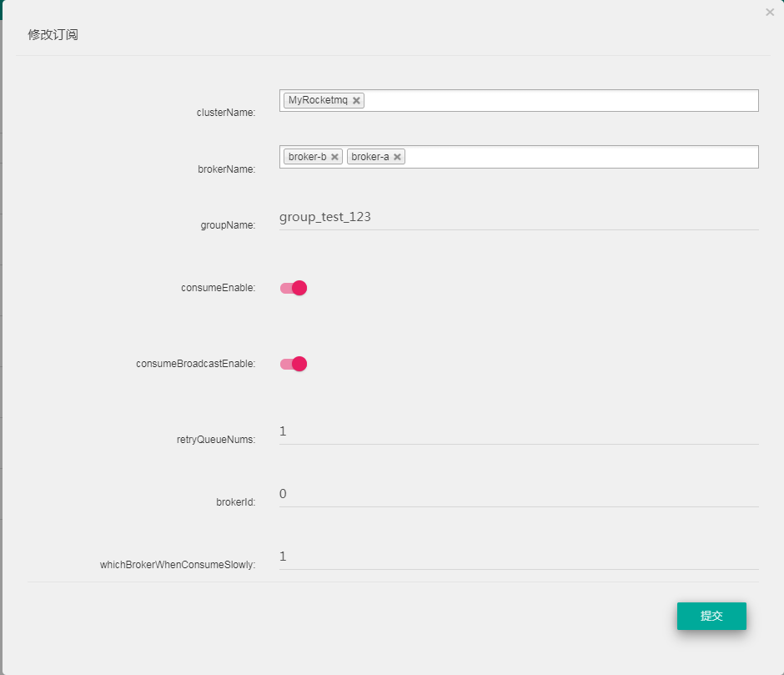This screenshot has width=784, height=675.
Task: Toggle the consumeEnable switch
Action: (294, 288)
